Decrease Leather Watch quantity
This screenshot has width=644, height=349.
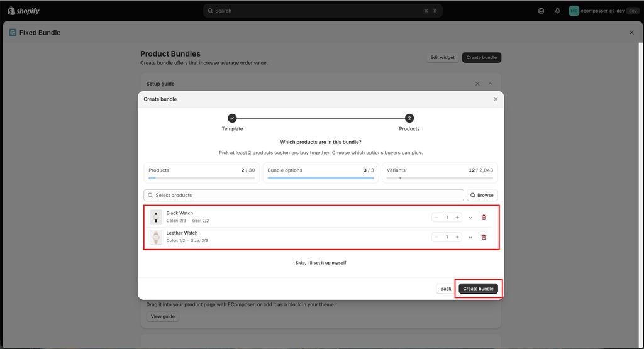(436, 237)
